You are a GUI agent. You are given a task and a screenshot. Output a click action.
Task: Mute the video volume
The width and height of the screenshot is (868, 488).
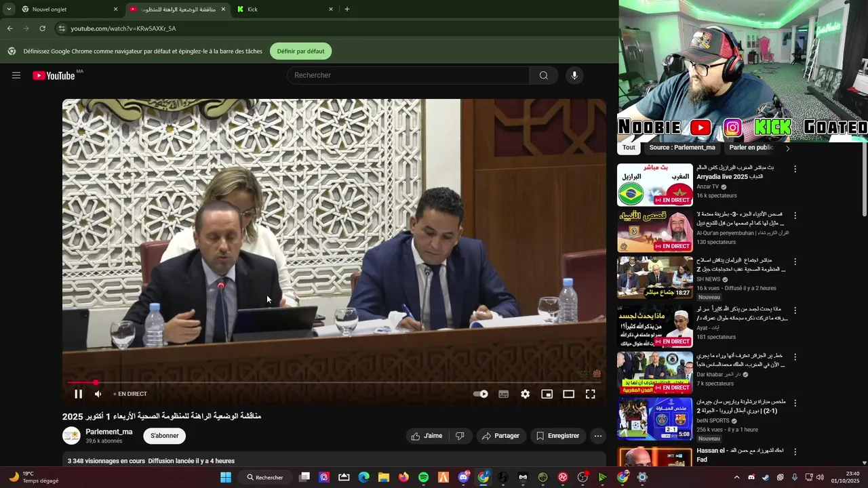[98, 394]
